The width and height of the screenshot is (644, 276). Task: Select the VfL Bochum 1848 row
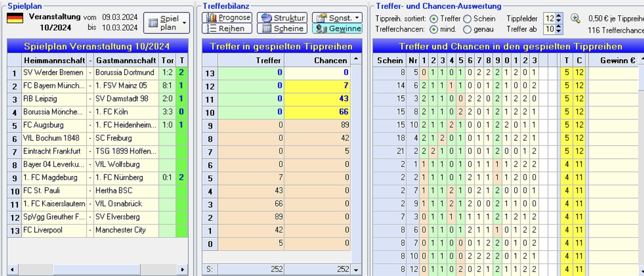pyautogui.click(x=98, y=138)
